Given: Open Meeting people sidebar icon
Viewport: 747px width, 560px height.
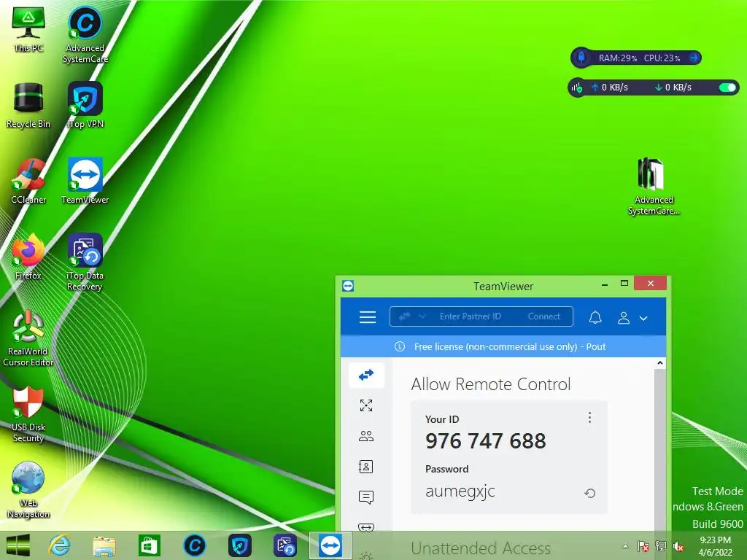Looking at the screenshot, I should click(x=366, y=436).
